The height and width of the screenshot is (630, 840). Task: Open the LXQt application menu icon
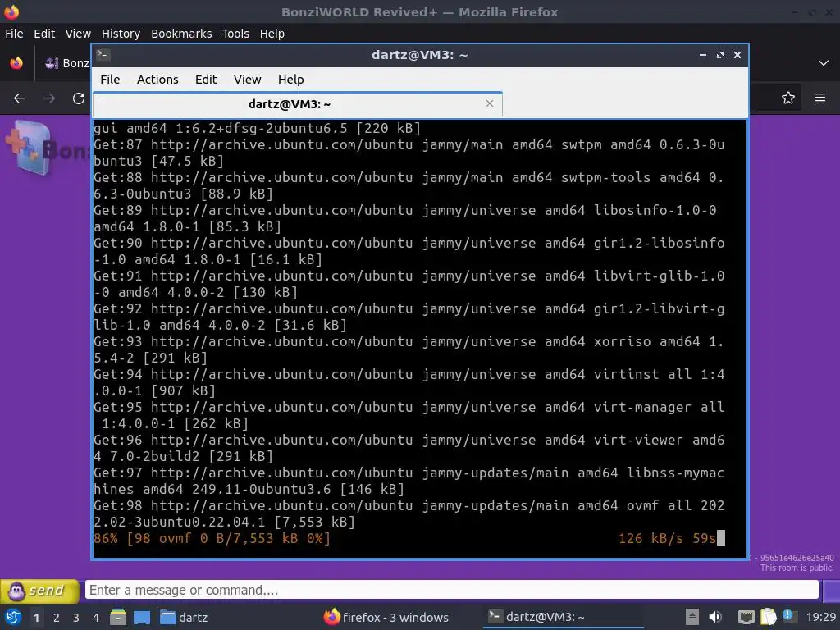12,617
